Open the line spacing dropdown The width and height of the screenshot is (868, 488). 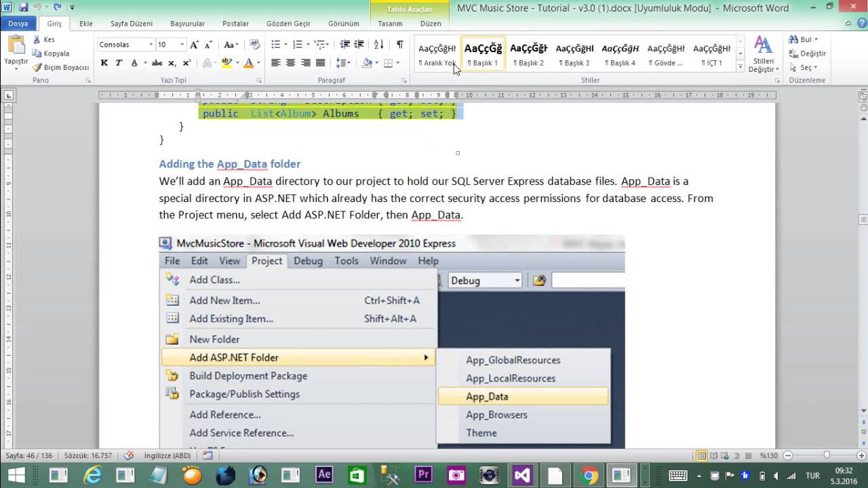click(x=344, y=63)
